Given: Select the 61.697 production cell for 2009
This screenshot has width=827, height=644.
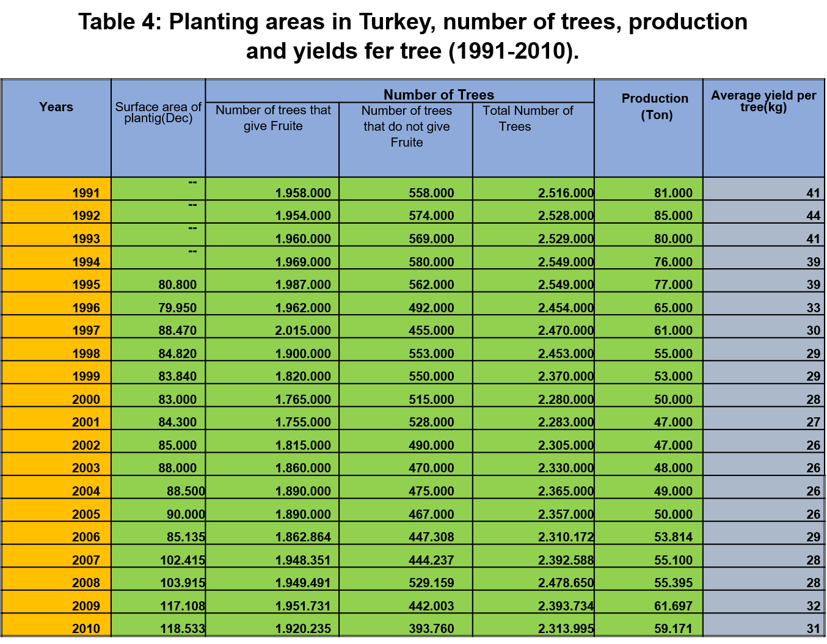Looking at the screenshot, I should (x=673, y=606).
